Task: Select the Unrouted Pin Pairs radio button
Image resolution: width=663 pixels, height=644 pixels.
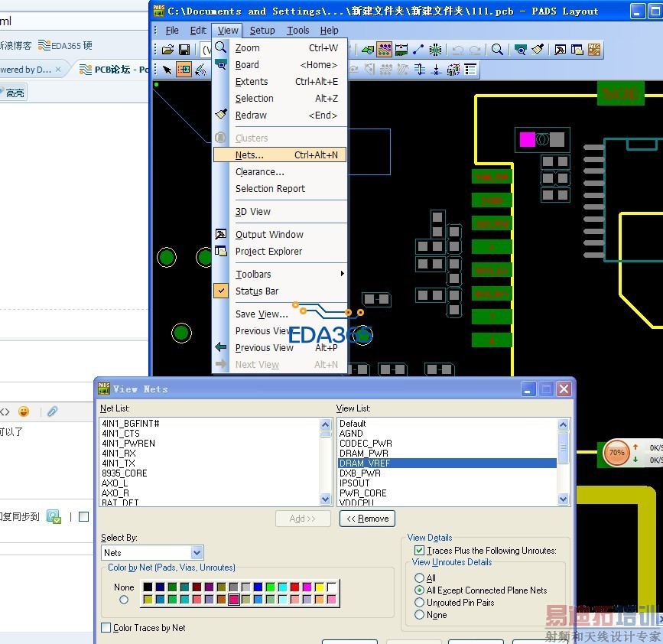Action: click(419, 603)
